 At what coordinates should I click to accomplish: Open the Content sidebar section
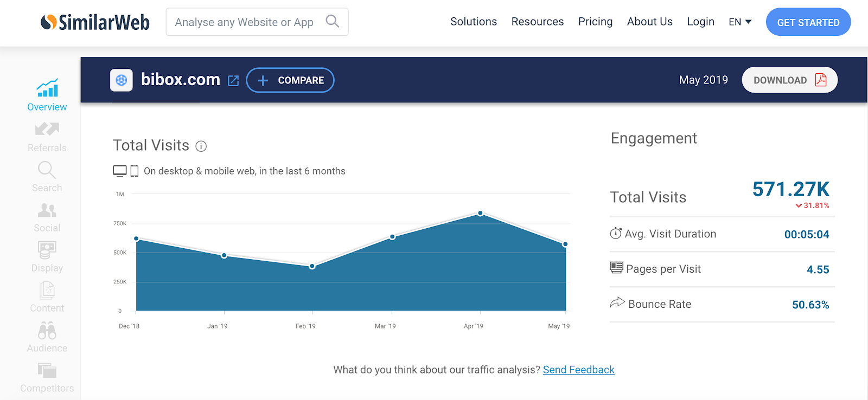pyautogui.click(x=47, y=298)
